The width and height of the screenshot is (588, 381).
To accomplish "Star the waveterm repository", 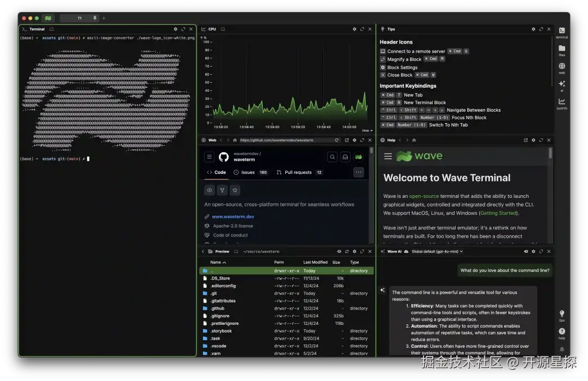I will click(235, 190).
